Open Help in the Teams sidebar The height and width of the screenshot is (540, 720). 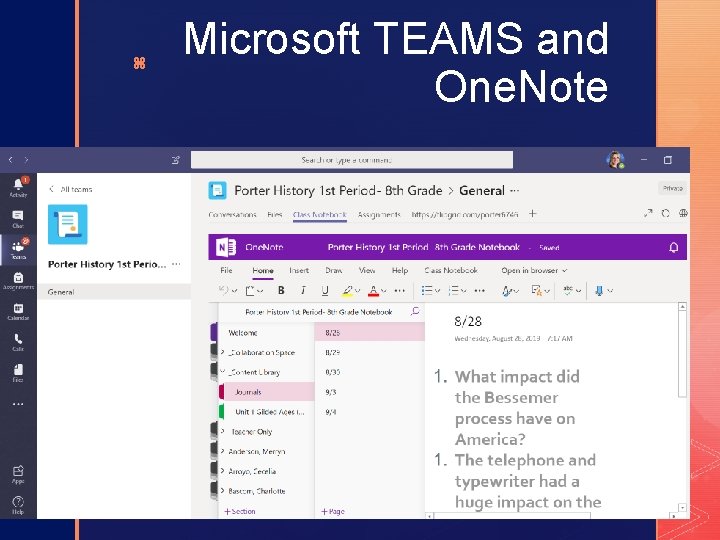click(x=18, y=505)
